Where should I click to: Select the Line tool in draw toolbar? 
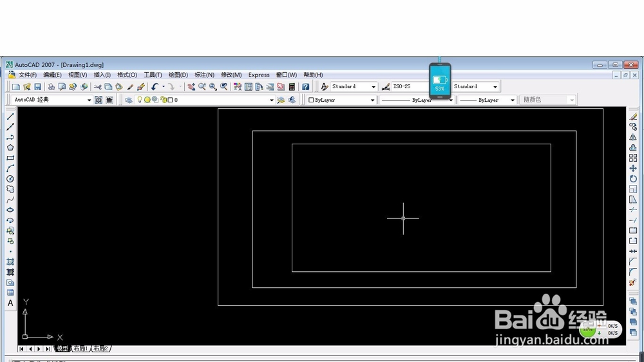10,117
